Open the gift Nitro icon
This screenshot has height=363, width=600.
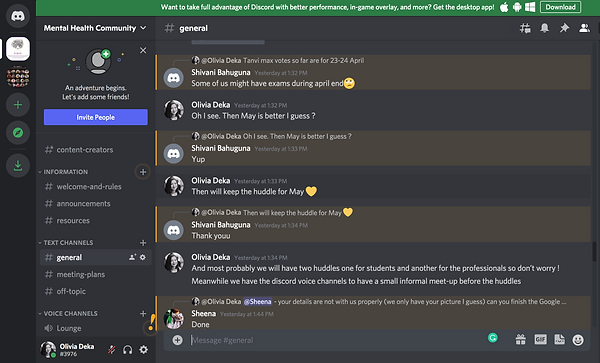point(520,339)
